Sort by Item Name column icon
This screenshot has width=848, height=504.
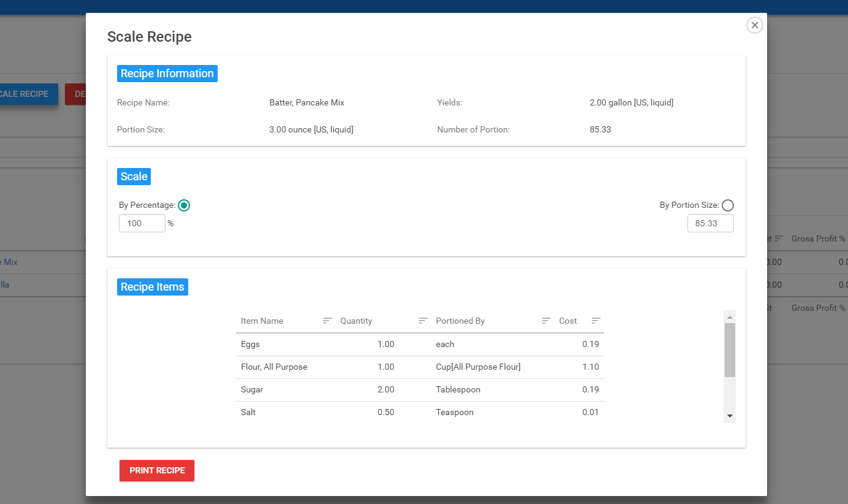click(327, 321)
